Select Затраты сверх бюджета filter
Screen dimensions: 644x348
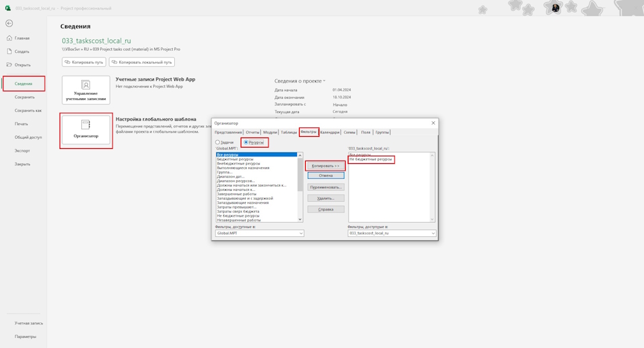coord(238,211)
